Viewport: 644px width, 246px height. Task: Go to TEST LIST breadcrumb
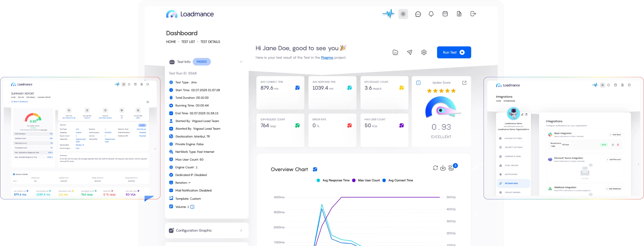click(x=188, y=42)
